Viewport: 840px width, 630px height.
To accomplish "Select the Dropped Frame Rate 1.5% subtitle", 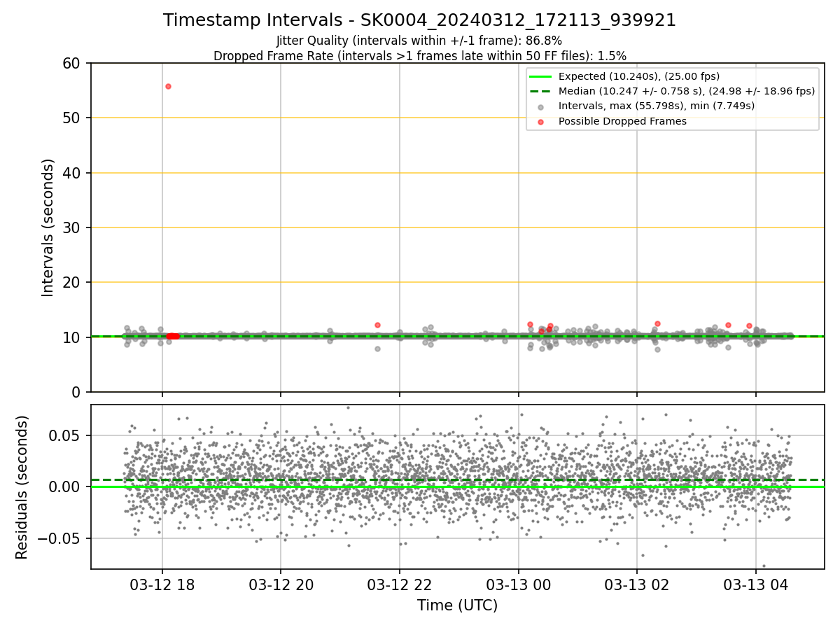I will tap(419, 55).
